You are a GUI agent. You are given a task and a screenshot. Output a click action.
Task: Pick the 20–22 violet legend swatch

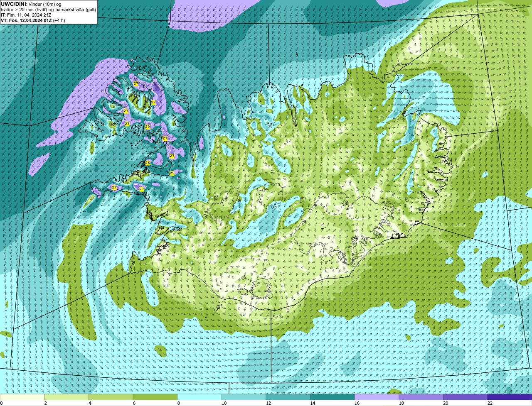point(465,397)
